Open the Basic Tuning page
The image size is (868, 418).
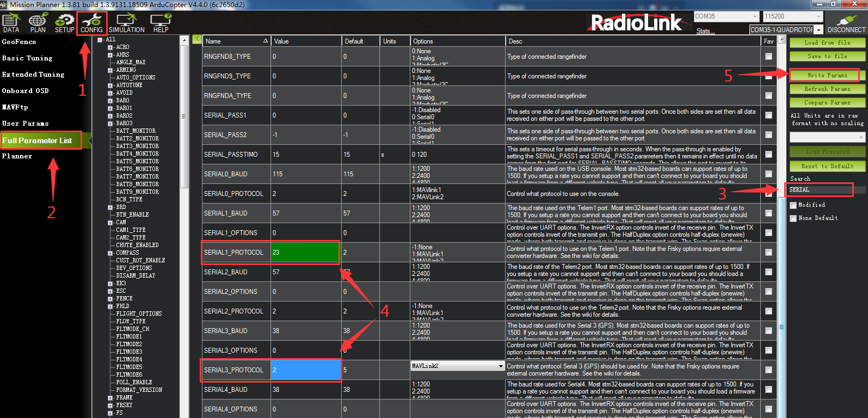pos(27,58)
